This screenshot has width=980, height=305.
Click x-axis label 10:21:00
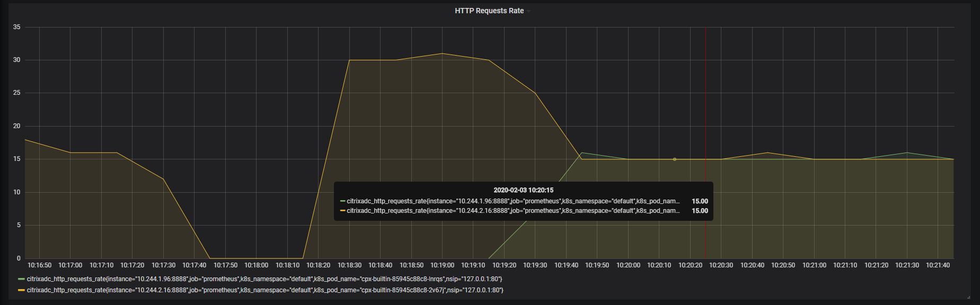point(814,265)
